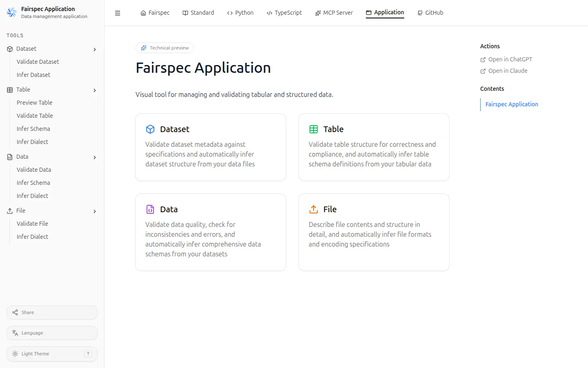The width and height of the screenshot is (588, 368).
Task: Click the share icon in Share button
Action: (15, 312)
